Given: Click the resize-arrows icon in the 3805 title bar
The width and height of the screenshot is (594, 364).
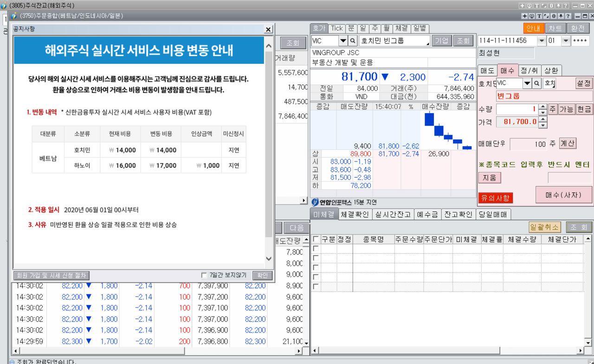Looking at the screenshot, I should pyautogui.click(x=544, y=6).
